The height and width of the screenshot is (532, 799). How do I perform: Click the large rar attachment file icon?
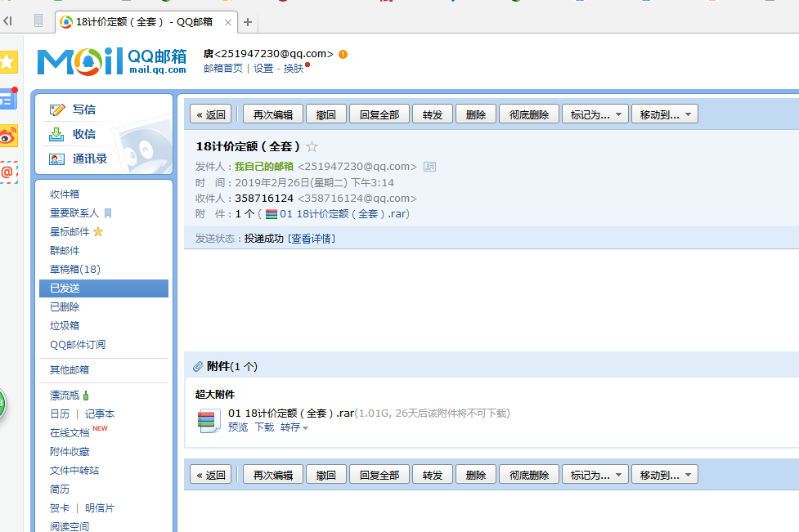209,421
